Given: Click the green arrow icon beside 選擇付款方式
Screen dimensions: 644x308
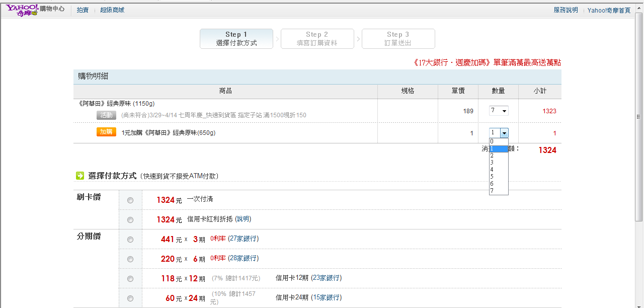Looking at the screenshot, I should point(80,176).
